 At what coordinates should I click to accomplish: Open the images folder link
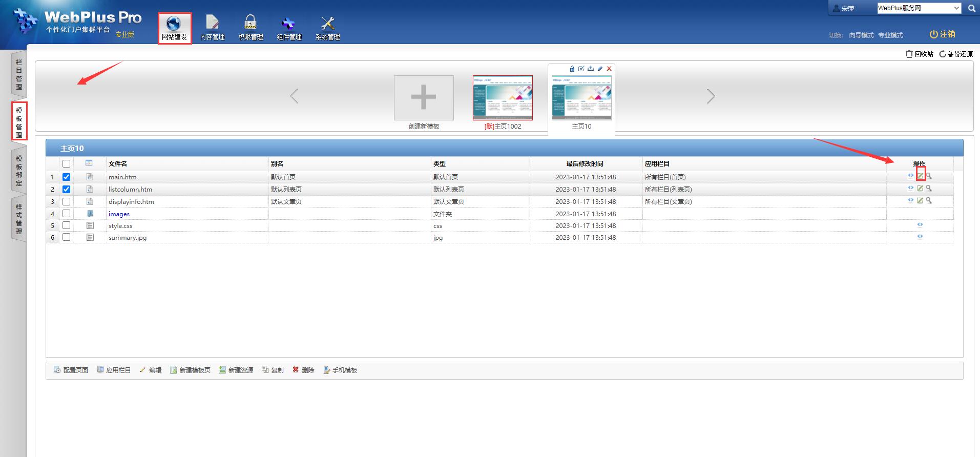pyautogui.click(x=119, y=214)
